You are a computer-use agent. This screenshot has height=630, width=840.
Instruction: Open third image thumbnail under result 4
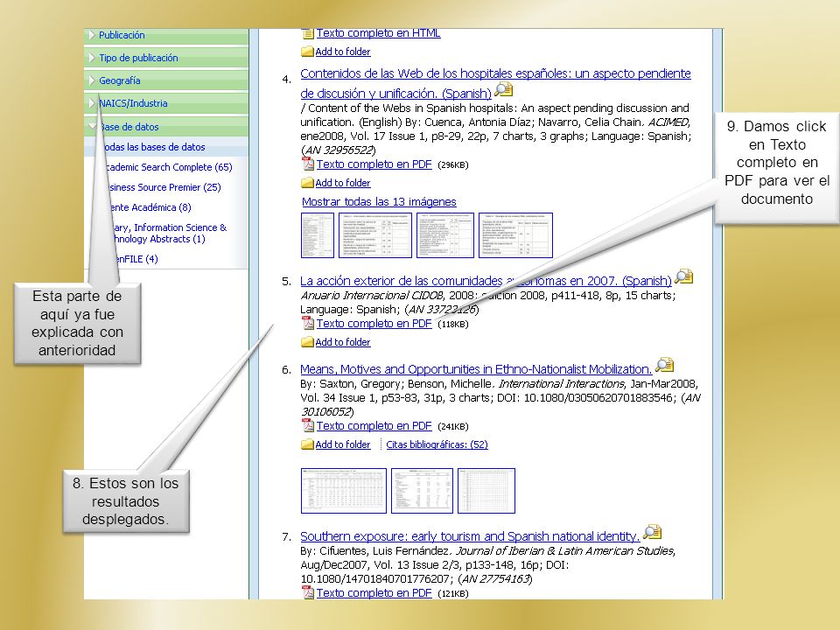[x=445, y=235]
